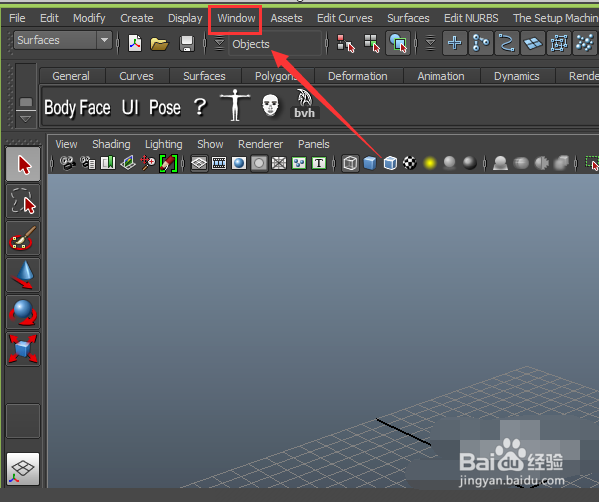
Task: Open the Surfaces menu set dropdown
Action: click(63, 40)
